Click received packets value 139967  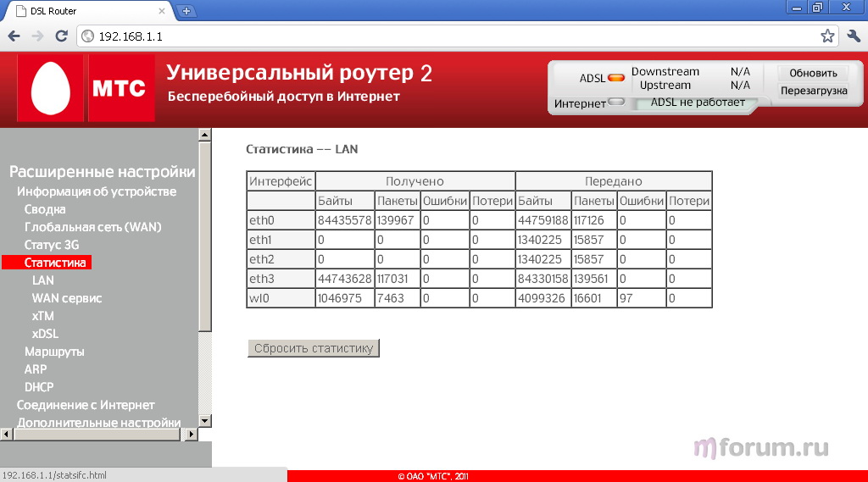pos(395,220)
